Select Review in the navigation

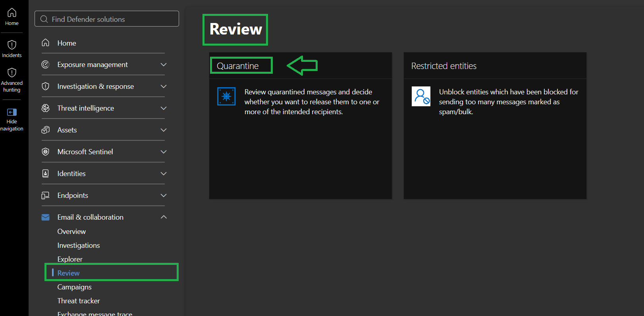(x=68, y=273)
